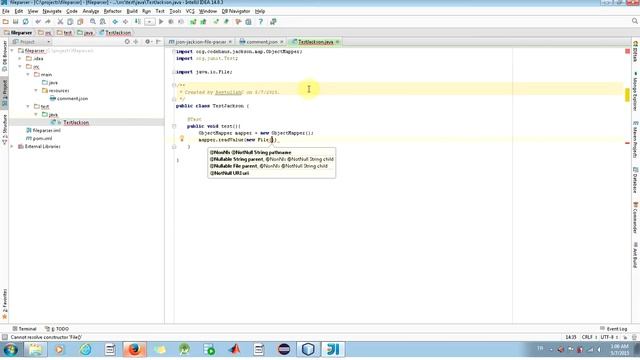640x360 pixels.
Task: Collapse the main folder node
Action: tap(28, 74)
